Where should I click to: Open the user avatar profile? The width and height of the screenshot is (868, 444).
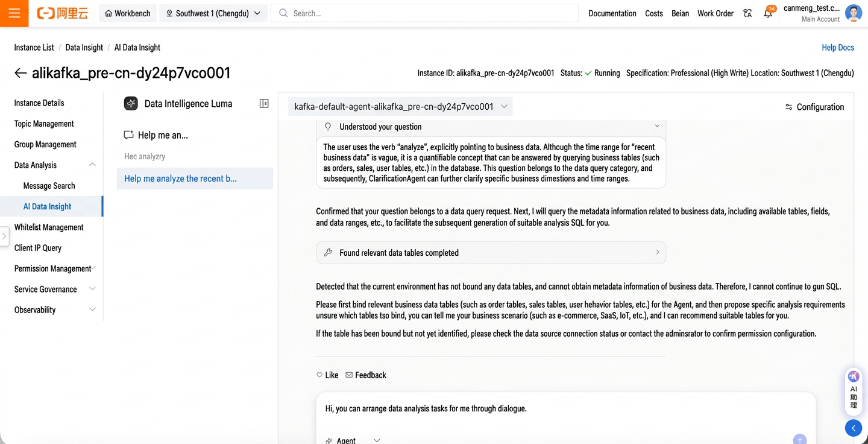click(854, 13)
